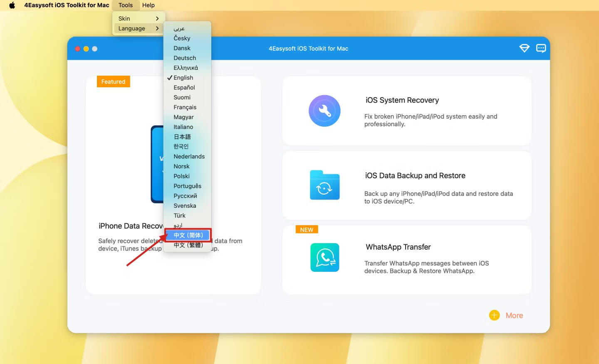Click 'Fix broken iPhone/iPad/iPod system' description

431,120
